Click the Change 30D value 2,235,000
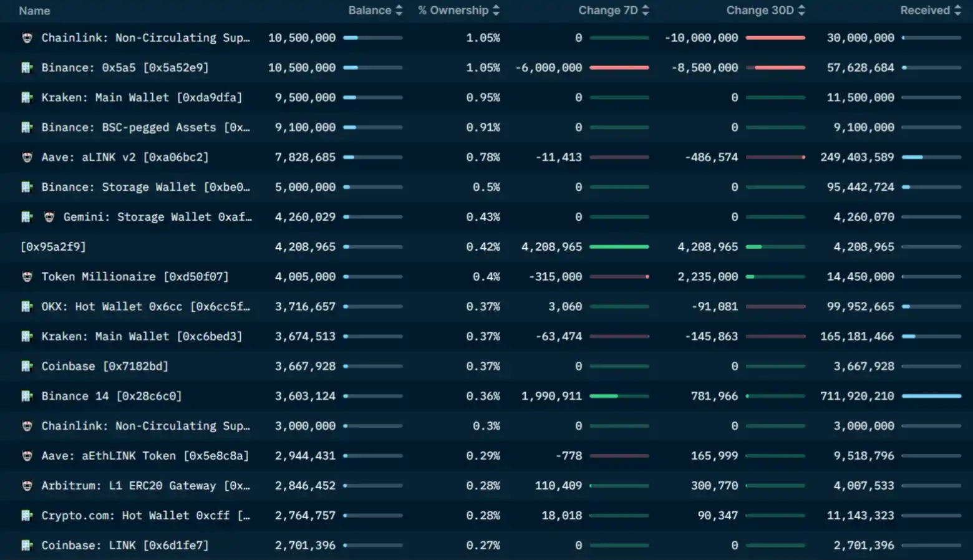973x560 pixels. 708,277
